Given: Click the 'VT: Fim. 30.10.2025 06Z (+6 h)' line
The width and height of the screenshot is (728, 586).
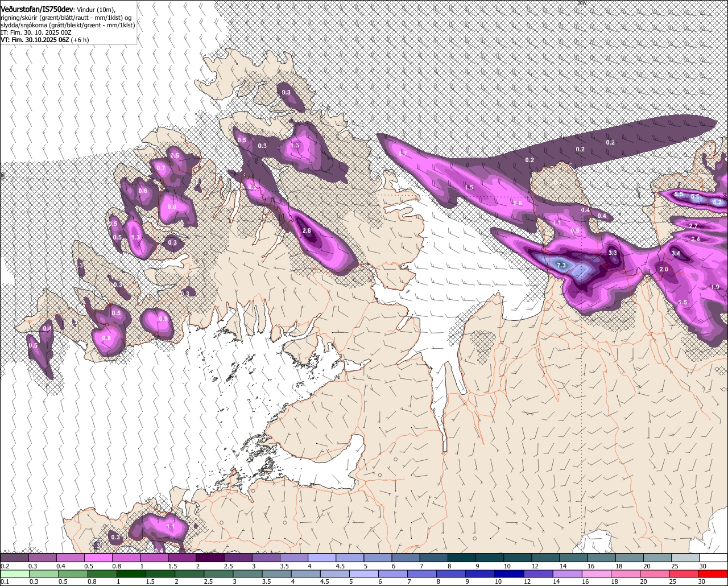Looking at the screenshot, I should 45,40.
